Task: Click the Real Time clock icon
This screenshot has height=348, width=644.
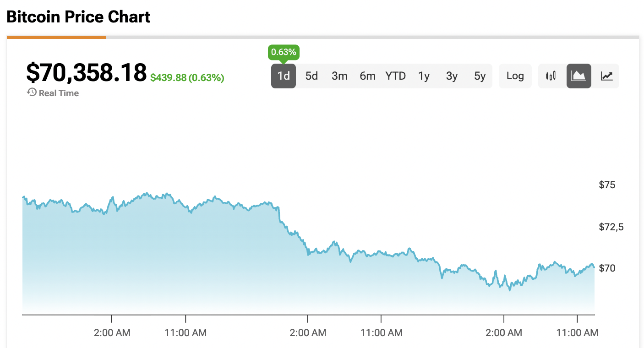Action: 32,92
